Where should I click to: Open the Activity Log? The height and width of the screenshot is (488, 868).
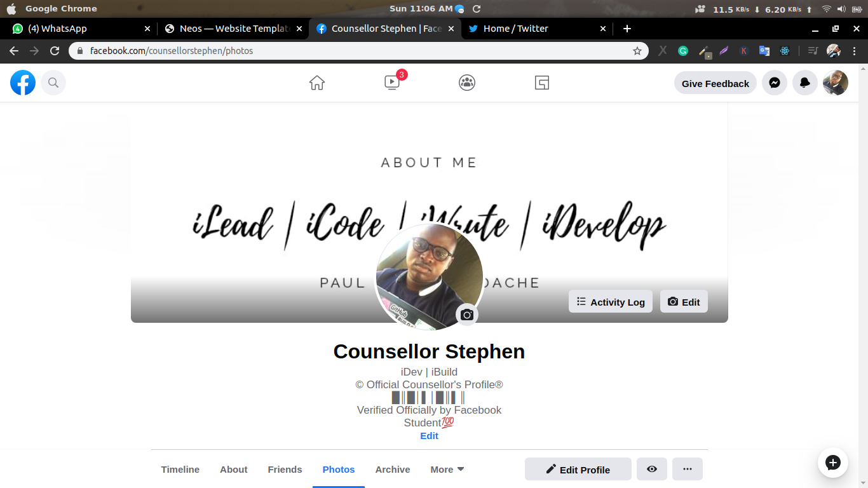611,302
